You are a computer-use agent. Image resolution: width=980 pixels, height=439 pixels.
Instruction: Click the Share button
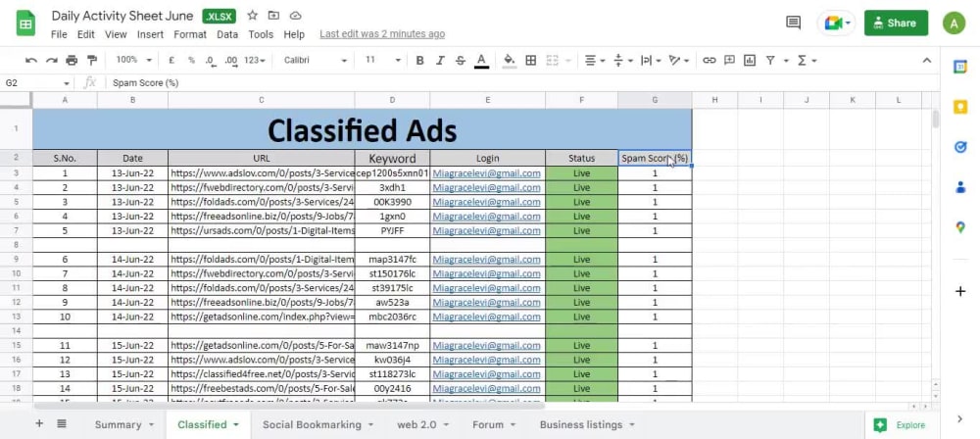[897, 24]
